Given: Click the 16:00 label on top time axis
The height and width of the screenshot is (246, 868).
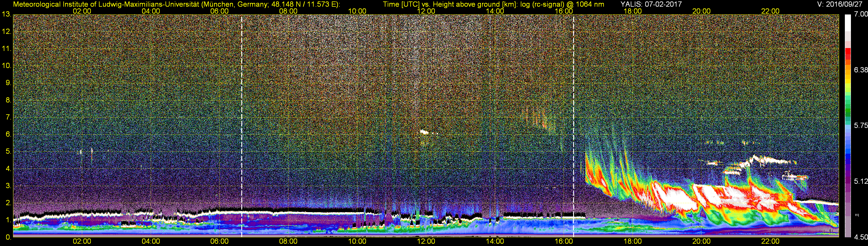Looking at the screenshot, I should point(564,11).
